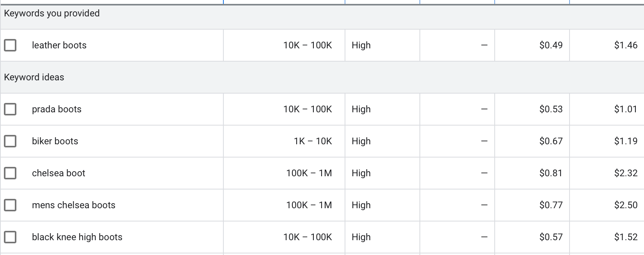Viewport: 644px width, 255px height.
Task: Click leather boots' 10K – 100K search volume
Action: (308, 45)
